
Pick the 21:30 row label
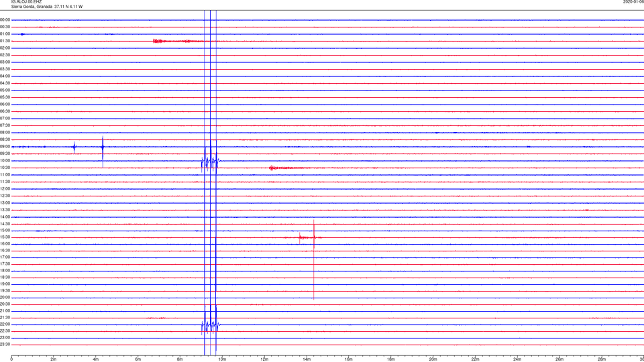pyautogui.click(x=5, y=317)
